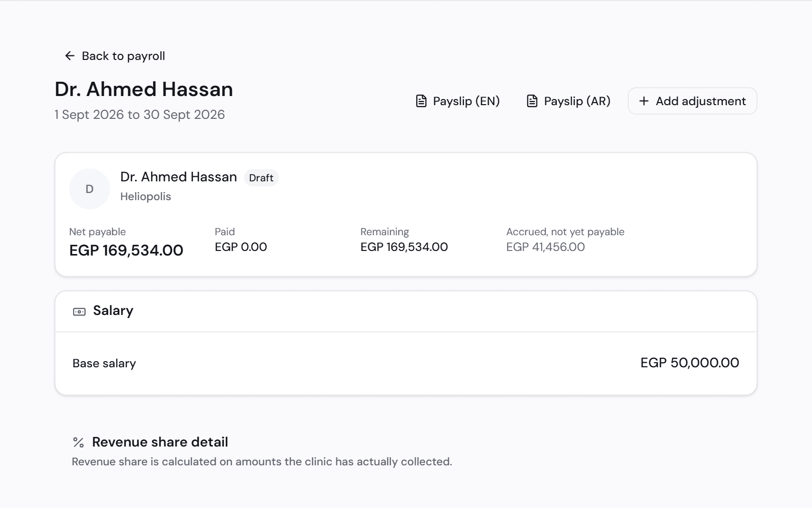Click the document icon beside Payslip (AR)
This screenshot has height=508, width=812.
click(532, 101)
